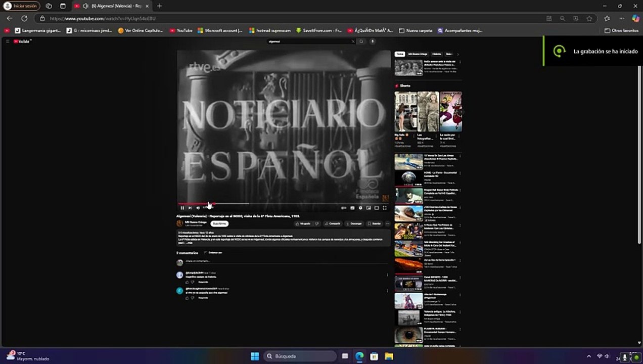Image resolution: width=643 pixels, height=364 pixels.
Task: Click the Suscribirme button
Action: pyautogui.click(x=219, y=223)
